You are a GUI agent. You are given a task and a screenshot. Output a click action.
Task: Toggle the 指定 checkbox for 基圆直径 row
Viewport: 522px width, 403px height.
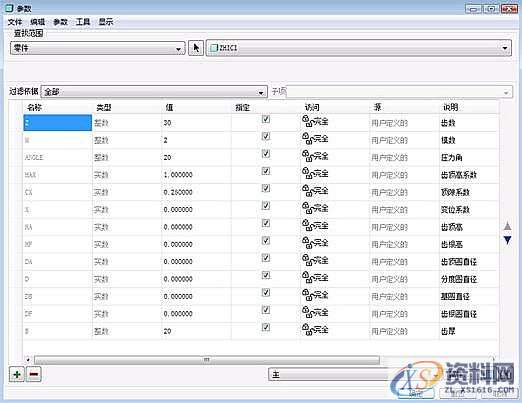[x=266, y=293]
